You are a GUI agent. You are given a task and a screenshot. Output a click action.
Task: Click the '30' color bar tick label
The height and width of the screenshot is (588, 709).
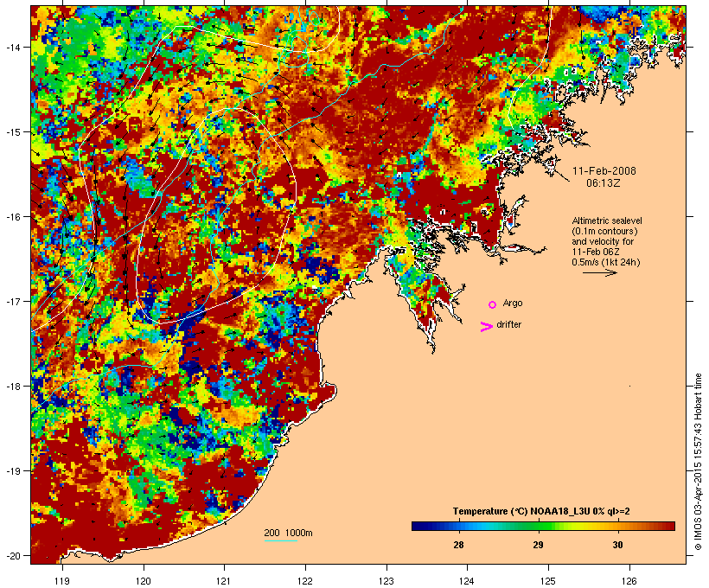pos(617,545)
